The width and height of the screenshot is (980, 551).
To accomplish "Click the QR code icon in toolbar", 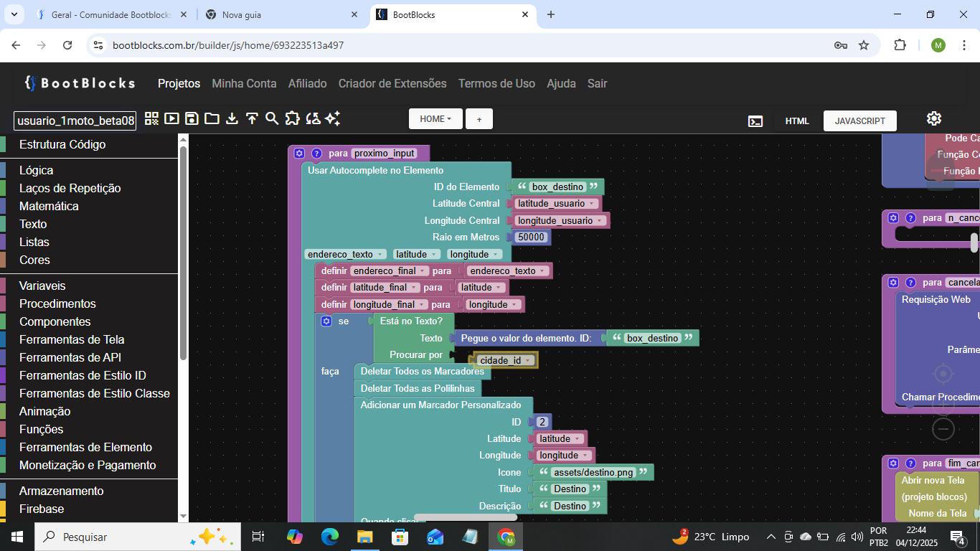I will click(151, 119).
